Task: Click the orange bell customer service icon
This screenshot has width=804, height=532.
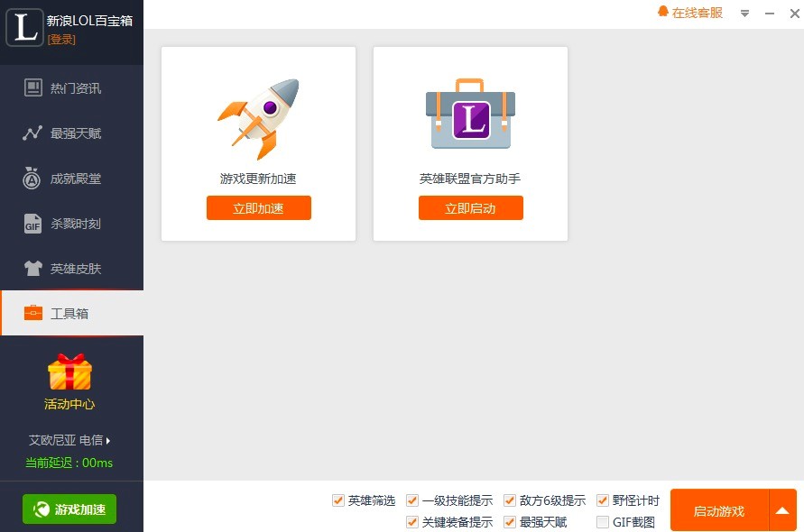Action: (x=663, y=12)
